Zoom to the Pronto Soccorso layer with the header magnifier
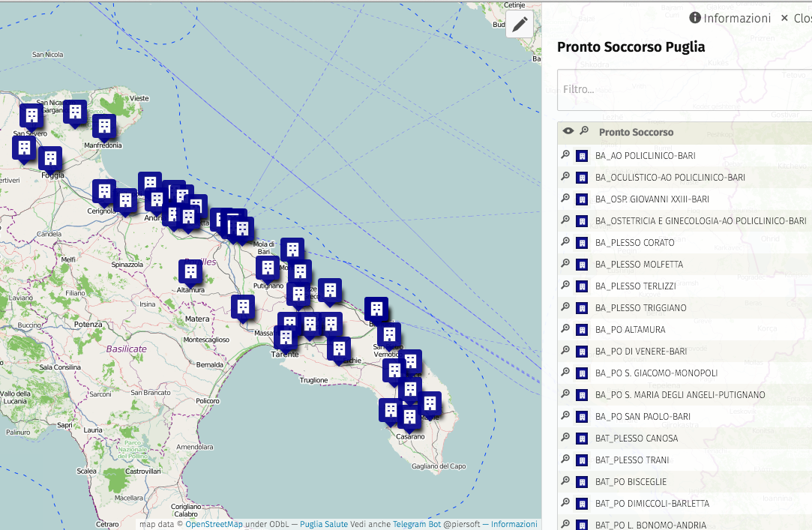812x530 pixels. pos(584,130)
